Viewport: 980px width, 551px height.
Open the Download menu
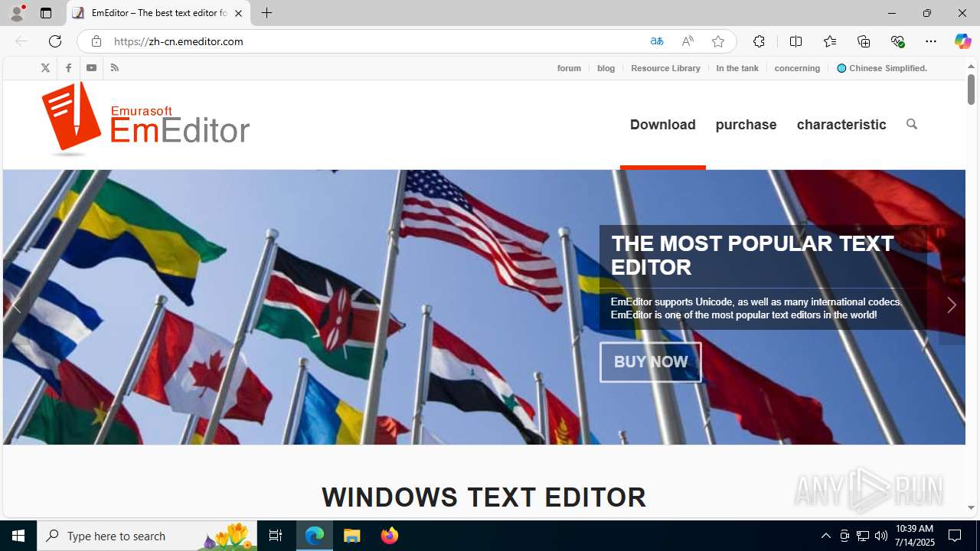click(663, 124)
